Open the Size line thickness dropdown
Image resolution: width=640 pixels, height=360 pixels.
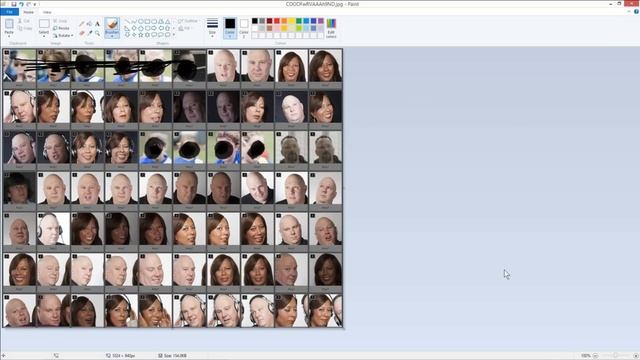(212, 28)
